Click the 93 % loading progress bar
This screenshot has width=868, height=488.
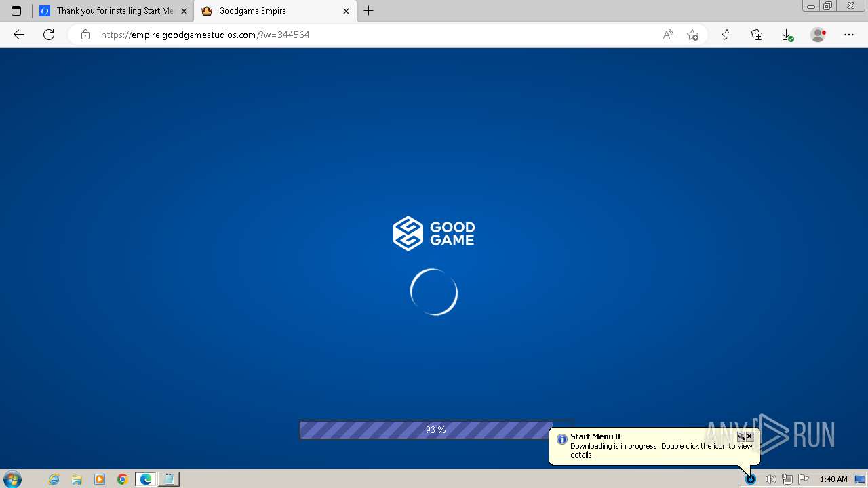point(437,430)
